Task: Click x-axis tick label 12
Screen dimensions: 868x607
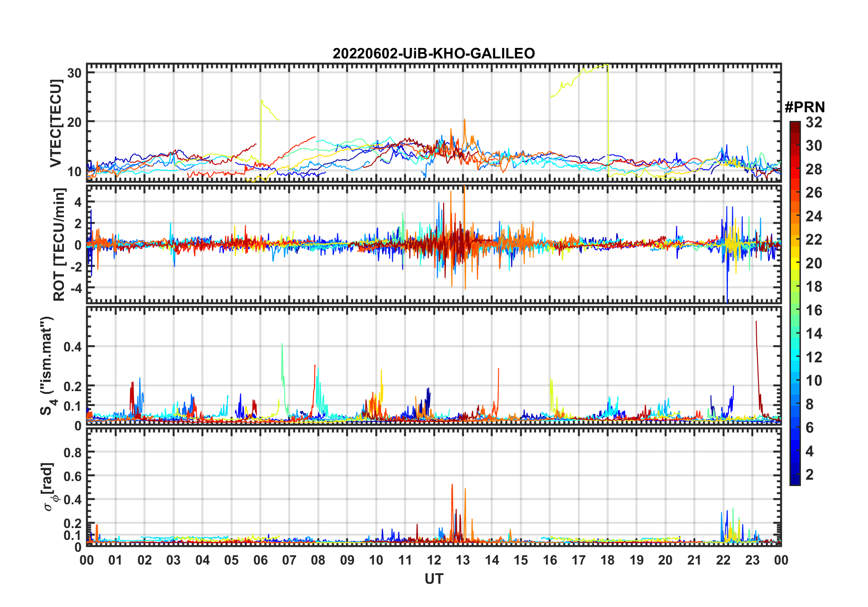Action: click(x=434, y=560)
